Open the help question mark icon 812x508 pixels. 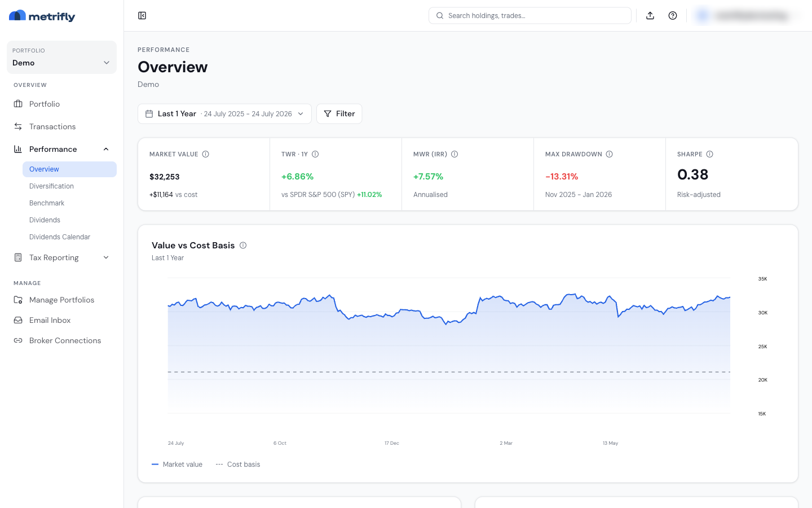point(673,16)
